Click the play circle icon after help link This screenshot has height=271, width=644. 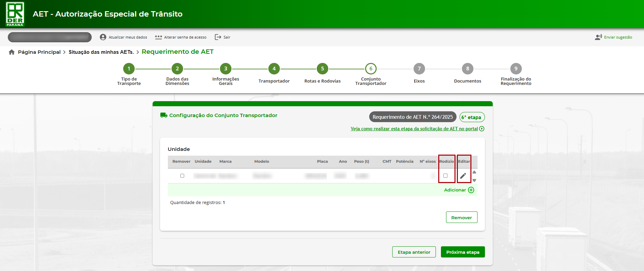(x=482, y=129)
